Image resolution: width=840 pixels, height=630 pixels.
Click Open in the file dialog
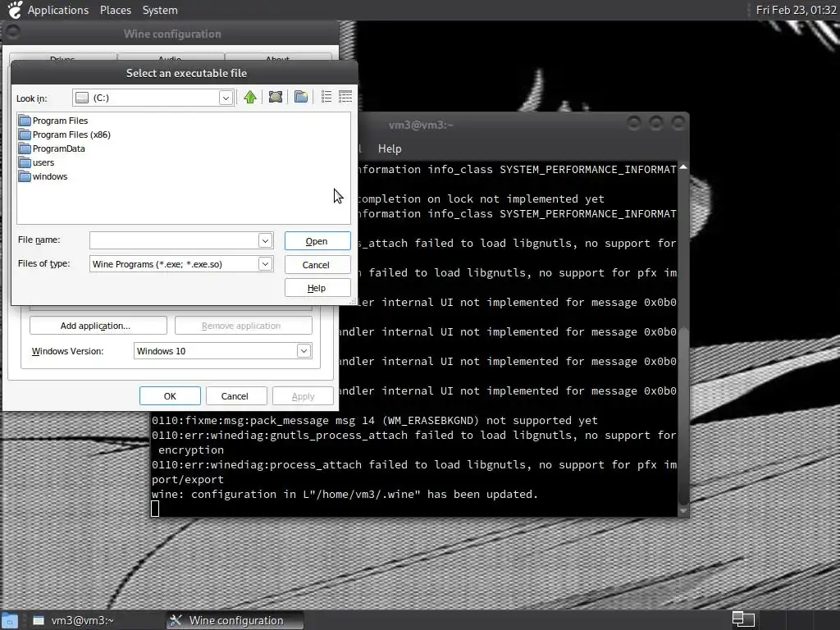pyautogui.click(x=317, y=241)
